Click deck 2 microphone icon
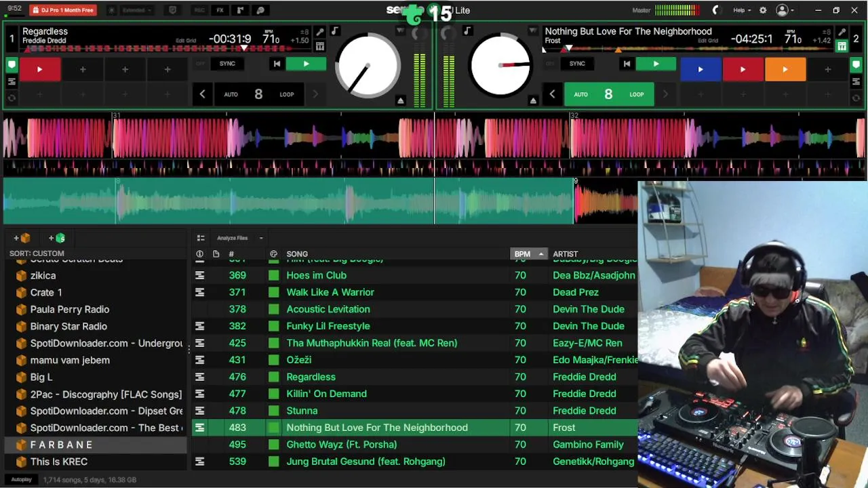Image resolution: width=868 pixels, height=488 pixels. pos(842,33)
